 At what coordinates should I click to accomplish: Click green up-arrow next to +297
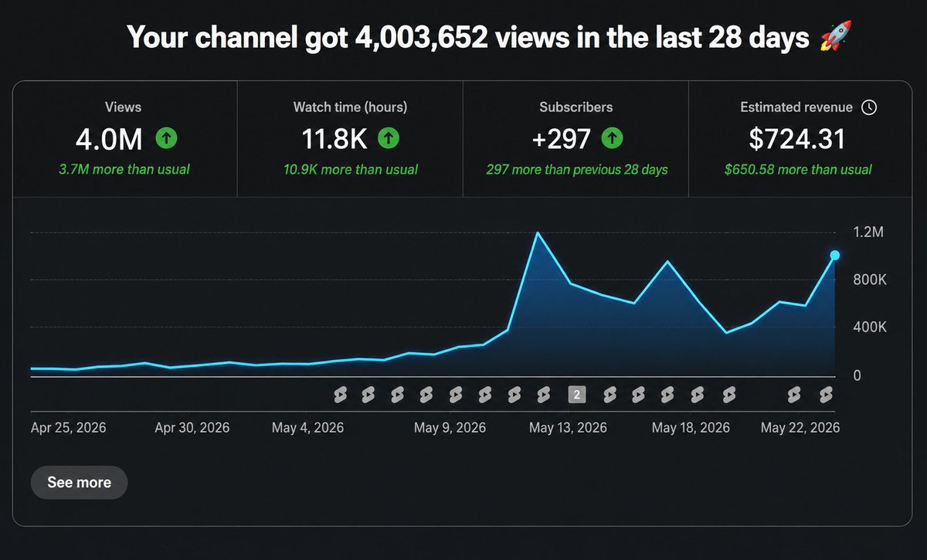point(612,139)
